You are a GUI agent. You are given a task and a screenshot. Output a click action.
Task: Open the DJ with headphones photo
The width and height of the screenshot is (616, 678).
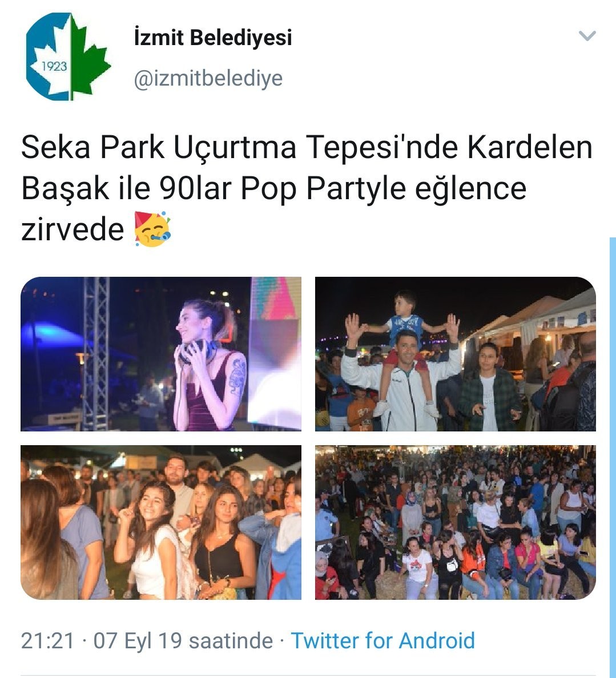point(161,354)
